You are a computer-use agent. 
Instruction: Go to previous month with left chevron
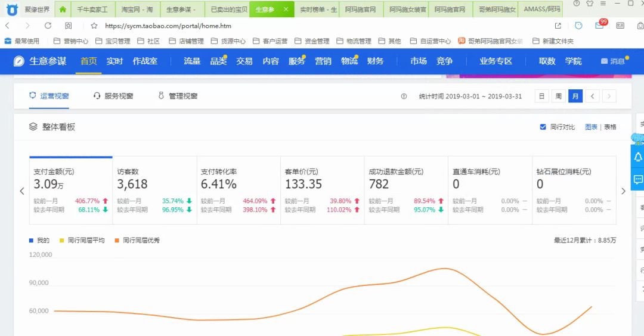tap(592, 96)
